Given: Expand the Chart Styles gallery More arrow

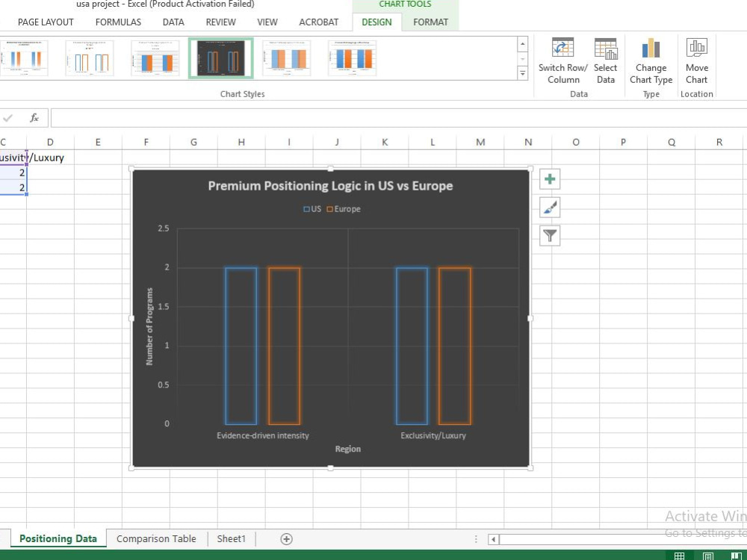Looking at the screenshot, I should click(x=523, y=73).
